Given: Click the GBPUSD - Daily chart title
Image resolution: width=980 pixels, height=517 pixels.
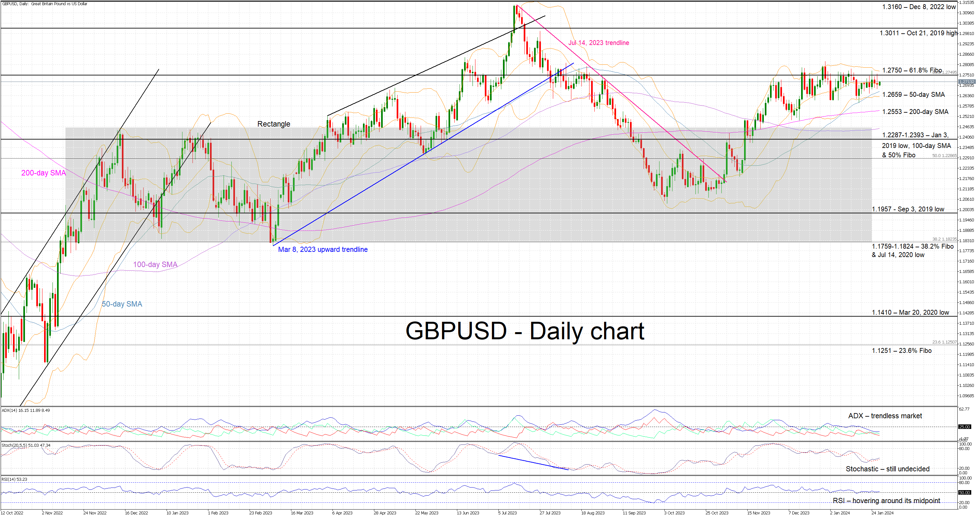Looking at the screenshot, I should [x=525, y=332].
